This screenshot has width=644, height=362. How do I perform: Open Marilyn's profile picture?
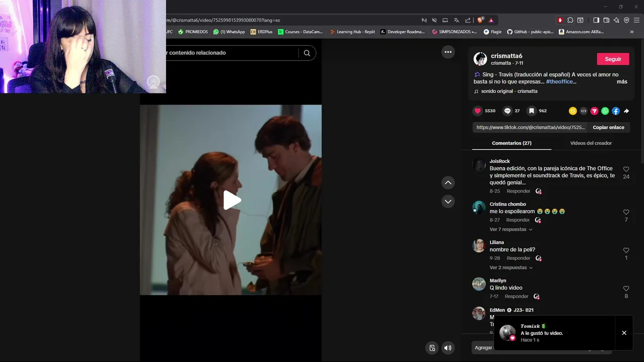479,284
